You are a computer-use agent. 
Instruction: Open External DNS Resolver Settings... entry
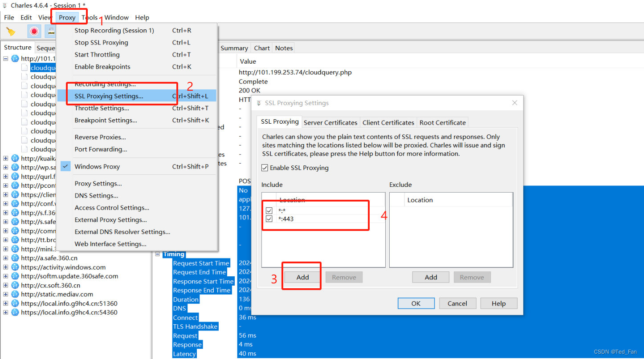(x=137, y=232)
